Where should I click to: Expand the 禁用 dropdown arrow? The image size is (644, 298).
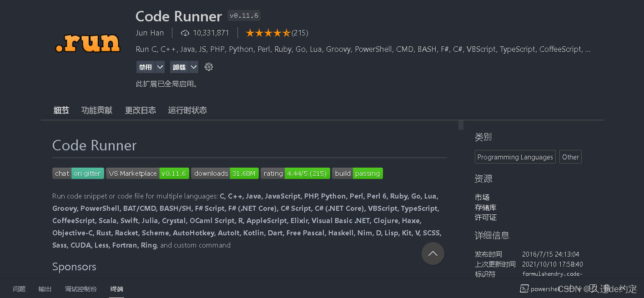[160, 67]
